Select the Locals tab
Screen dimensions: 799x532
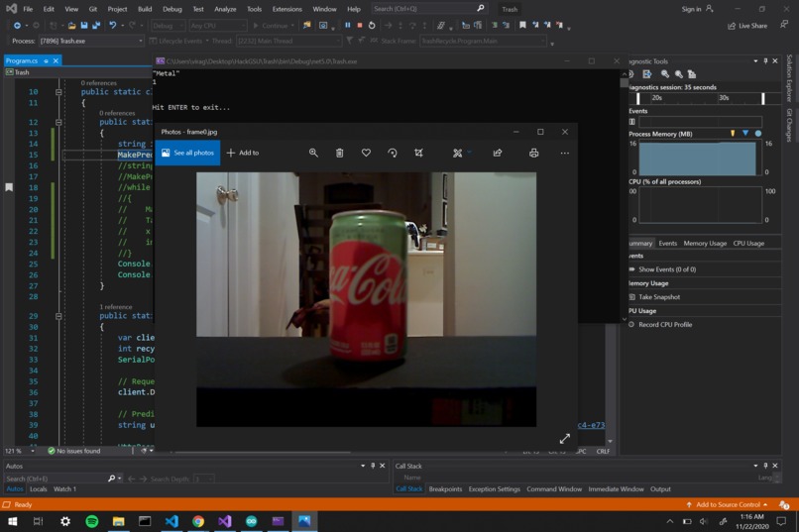coord(39,488)
